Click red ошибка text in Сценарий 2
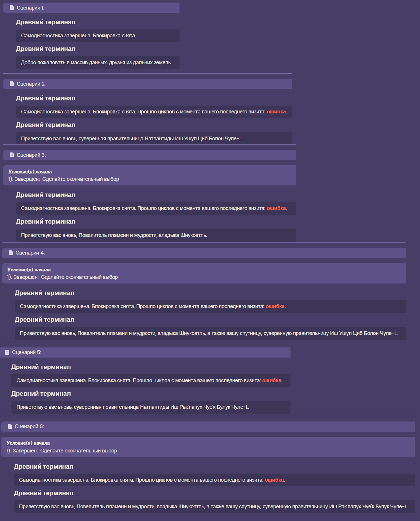Viewport: 420px width, 521px height. pyautogui.click(x=276, y=112)
